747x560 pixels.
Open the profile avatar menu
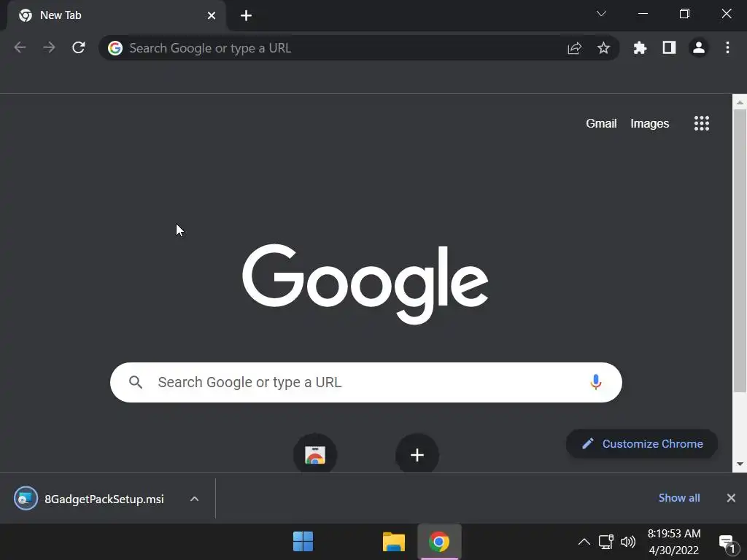(699, 47)
